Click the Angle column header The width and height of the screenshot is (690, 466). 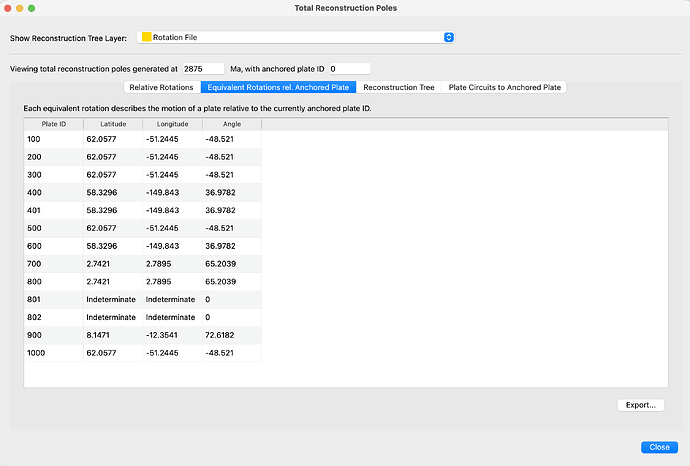pos(232,124)
